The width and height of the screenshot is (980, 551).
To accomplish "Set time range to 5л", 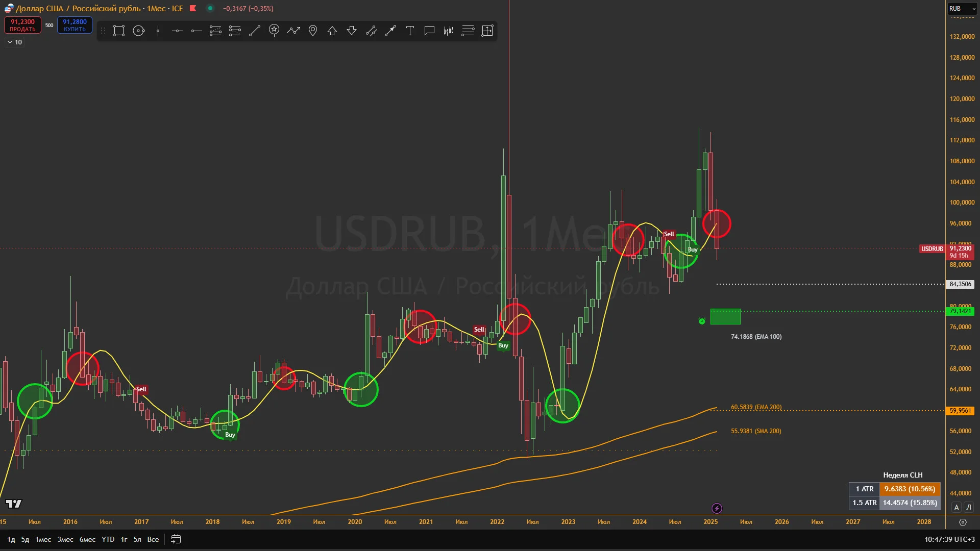I will click(137, 539).
